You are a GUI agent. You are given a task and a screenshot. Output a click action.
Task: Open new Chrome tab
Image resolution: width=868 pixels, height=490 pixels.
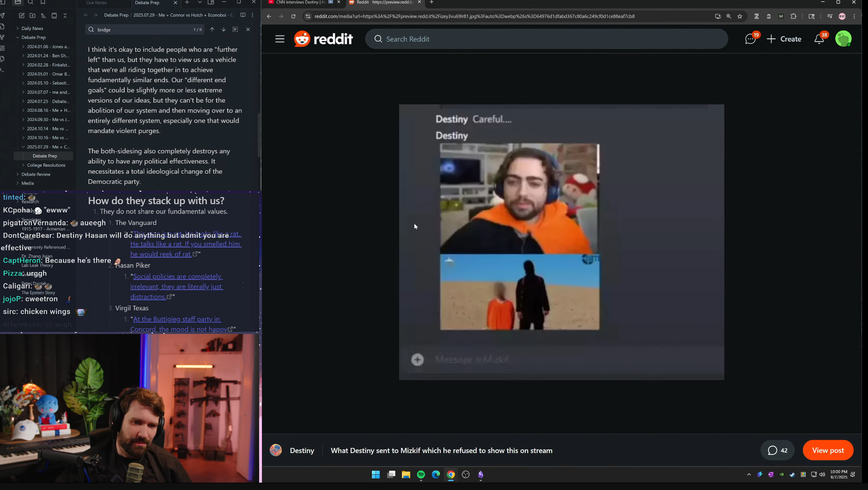(x=431, y=2)
